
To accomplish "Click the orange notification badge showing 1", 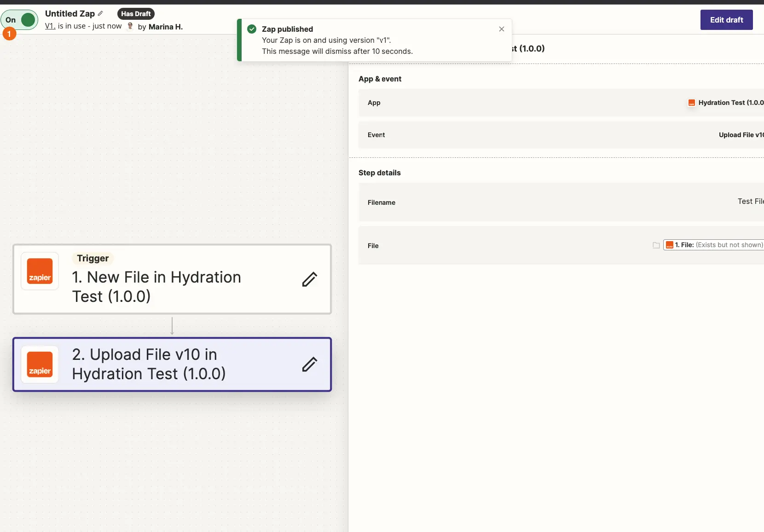I will tap(9, 34).
